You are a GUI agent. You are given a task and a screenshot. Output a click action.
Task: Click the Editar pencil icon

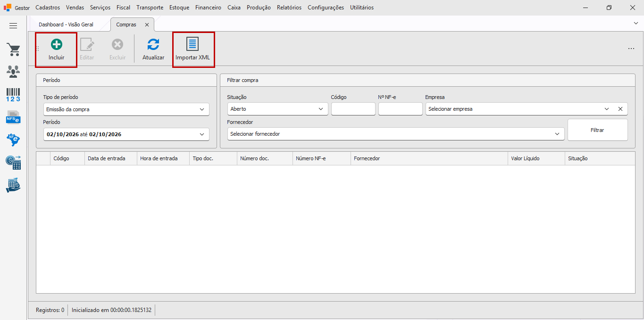pos(87,44)
